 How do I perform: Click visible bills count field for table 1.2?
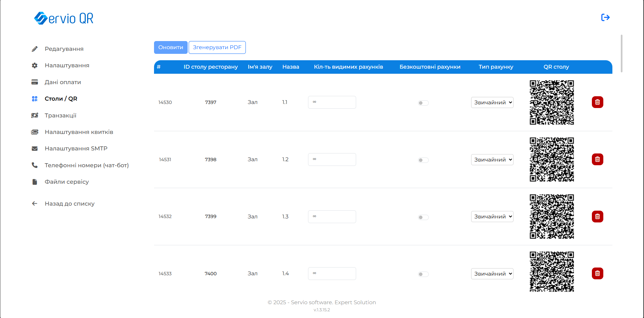332,160
